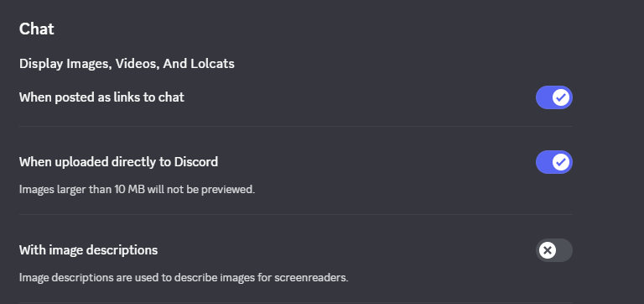Click the divider below the links-to-chat setting
Screen dimensions: 644x304
pos(296,126)
